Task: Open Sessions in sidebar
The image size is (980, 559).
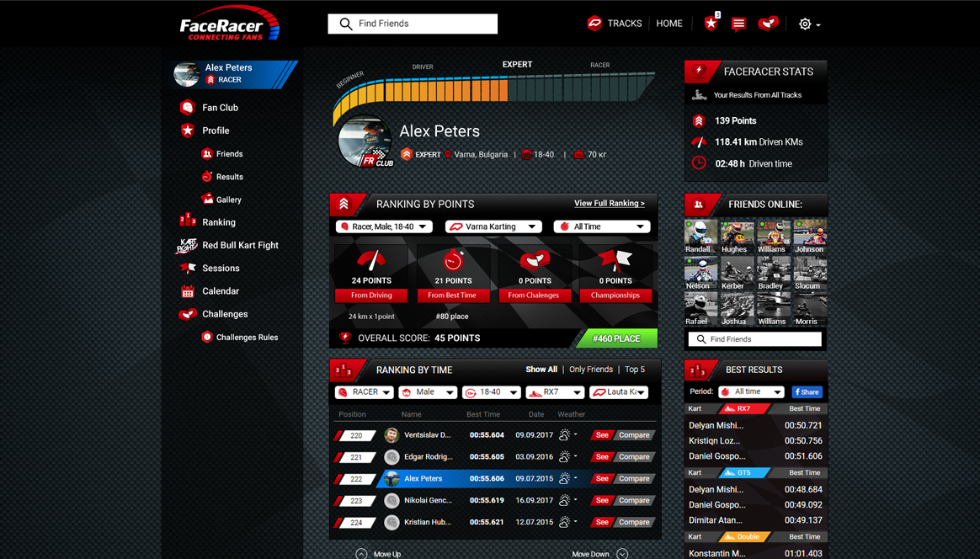Action: pyautogui.click(x=221, y=269)
